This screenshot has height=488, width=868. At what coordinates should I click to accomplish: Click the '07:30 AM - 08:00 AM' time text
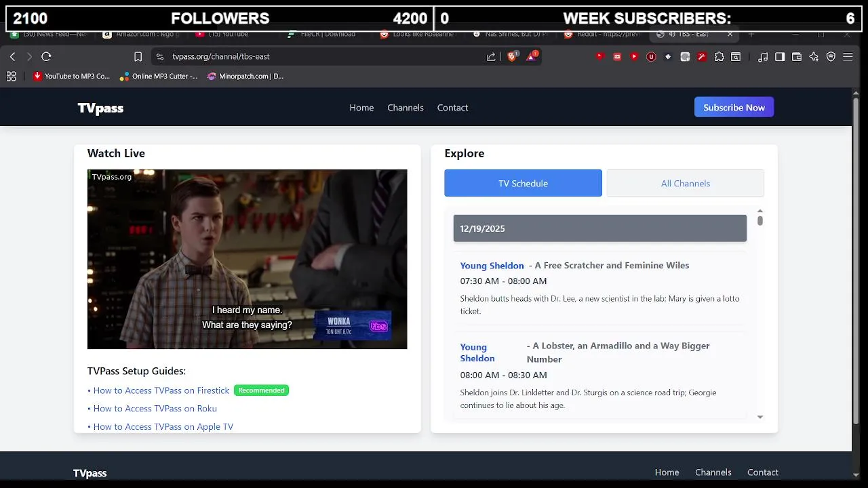[503, 281]
